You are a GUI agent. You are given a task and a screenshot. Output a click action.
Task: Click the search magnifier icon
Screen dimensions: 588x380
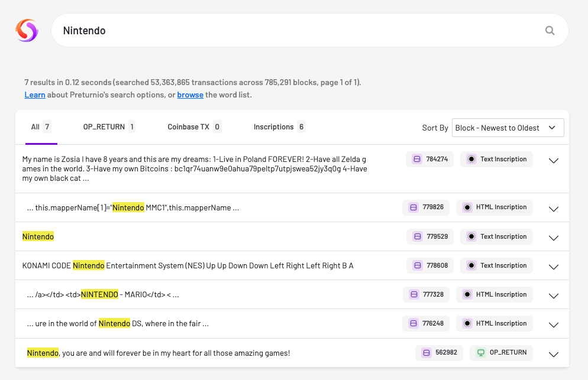(x=550, y=31)
